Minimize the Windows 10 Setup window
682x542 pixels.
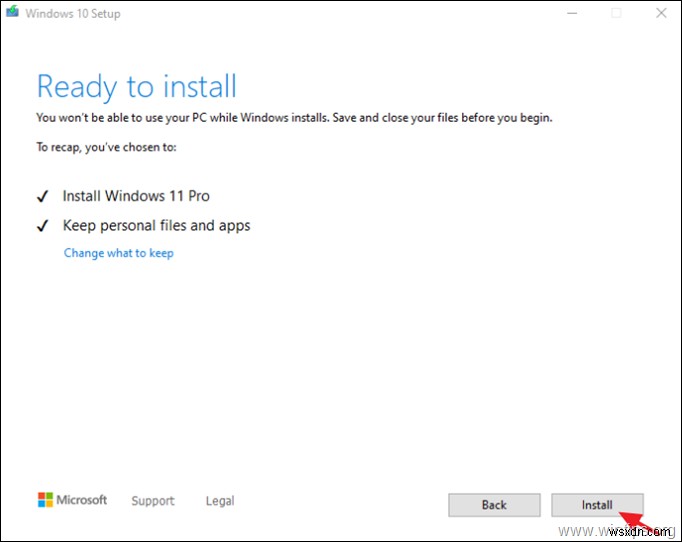572,13
